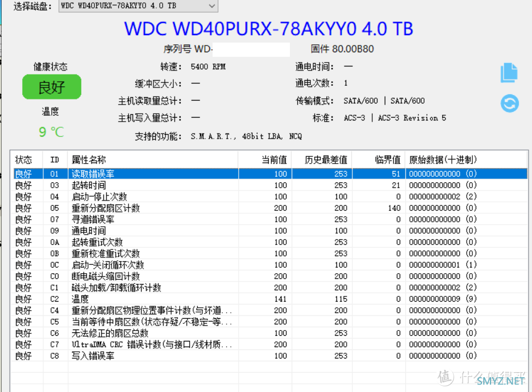Image resolution: width=532 pixels, height=392 pixels.
Task: Click the refresh icon
Action: (510, 103)
